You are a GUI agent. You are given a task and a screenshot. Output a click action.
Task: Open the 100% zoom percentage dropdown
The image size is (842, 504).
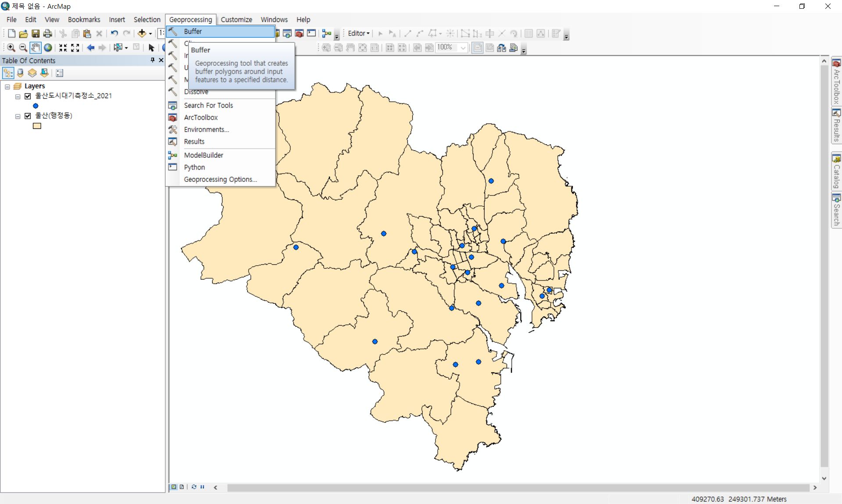(x=463, y=47)
